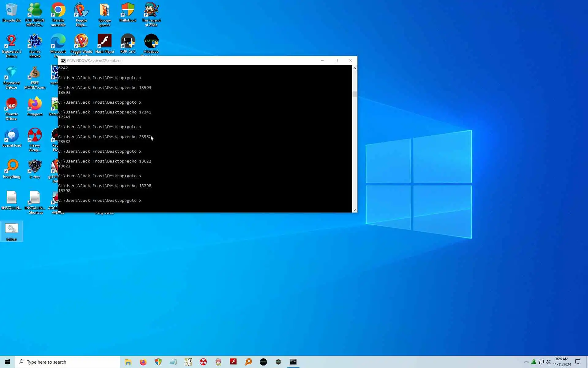
Task: Open File Explorer from the taskbar
Action: [x=128, y=362]
